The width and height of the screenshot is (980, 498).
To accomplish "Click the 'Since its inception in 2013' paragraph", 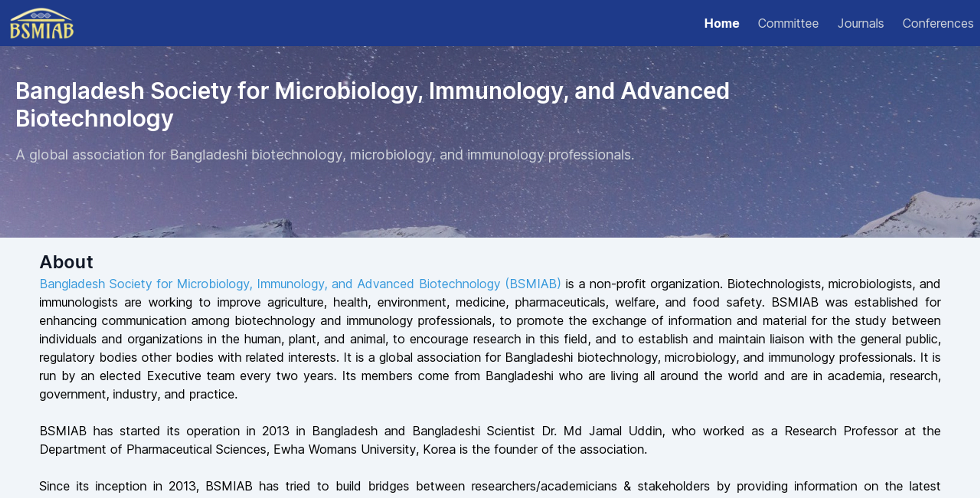I will point(490,486).
